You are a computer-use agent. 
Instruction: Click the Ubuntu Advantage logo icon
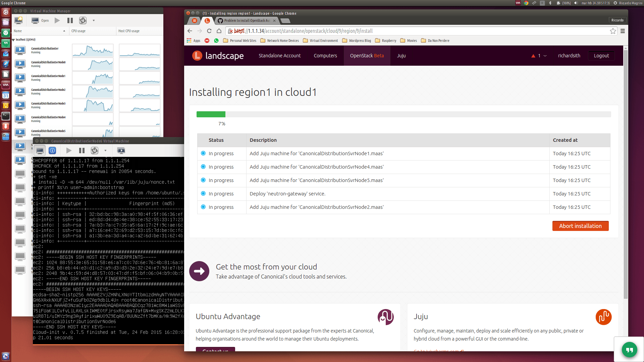tap(386, 317)
